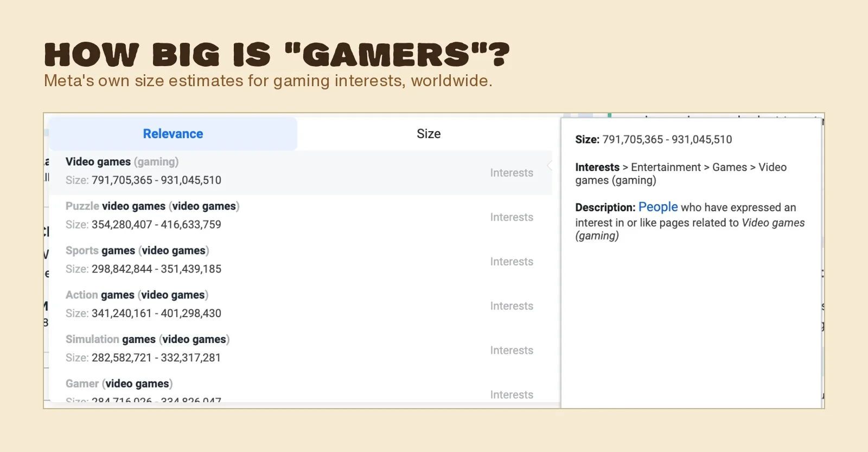Screen dimensions: 868x452
Task: Click size range 354,280,407 - 416,633,759
Action: 156,224
